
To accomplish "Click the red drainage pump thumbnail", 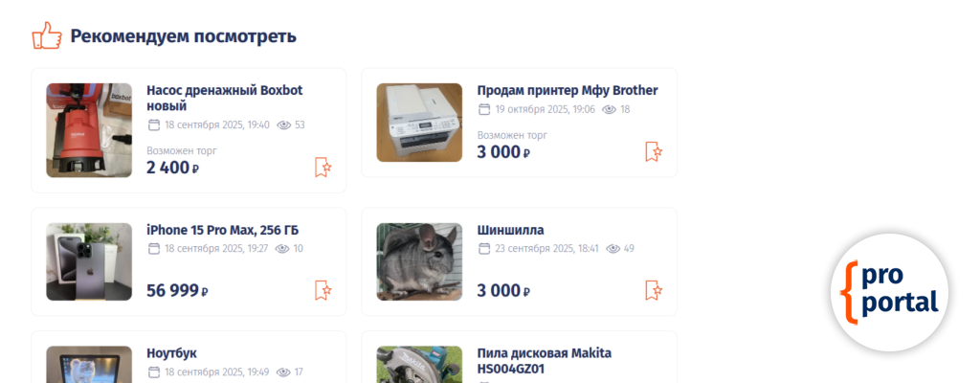I will point(89,130).
